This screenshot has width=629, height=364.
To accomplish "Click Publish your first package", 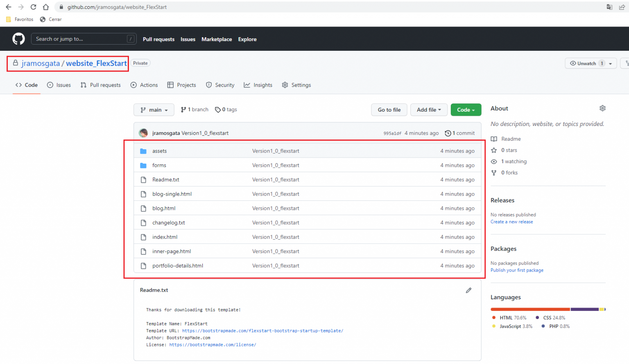I will (517, 270).
